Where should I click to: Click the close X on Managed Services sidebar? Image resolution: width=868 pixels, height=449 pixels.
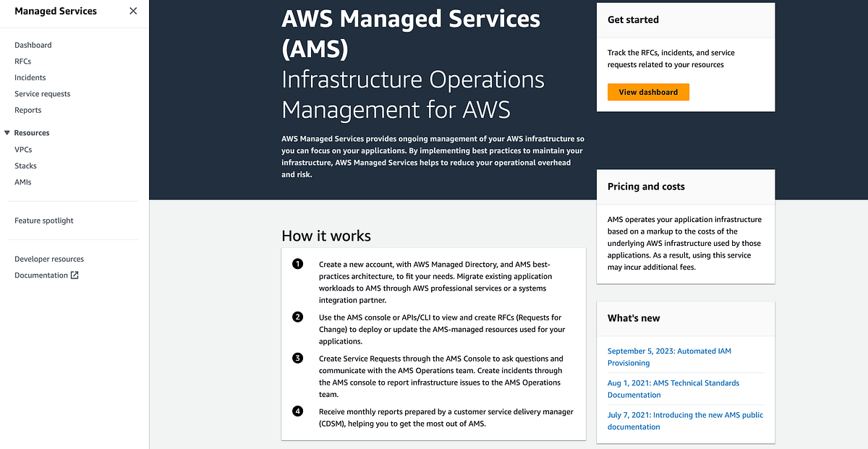pos(132,11)
